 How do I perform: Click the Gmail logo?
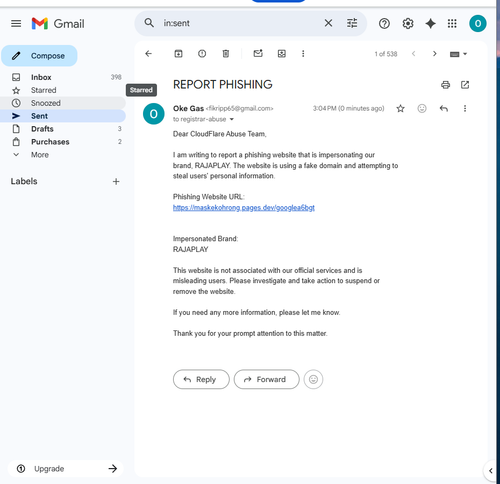pyautogui.click(x=58, y=24)
